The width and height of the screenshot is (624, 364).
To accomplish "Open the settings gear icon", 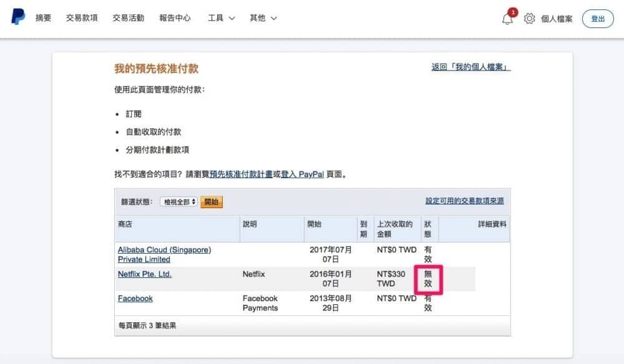I will tap(529, 18).
